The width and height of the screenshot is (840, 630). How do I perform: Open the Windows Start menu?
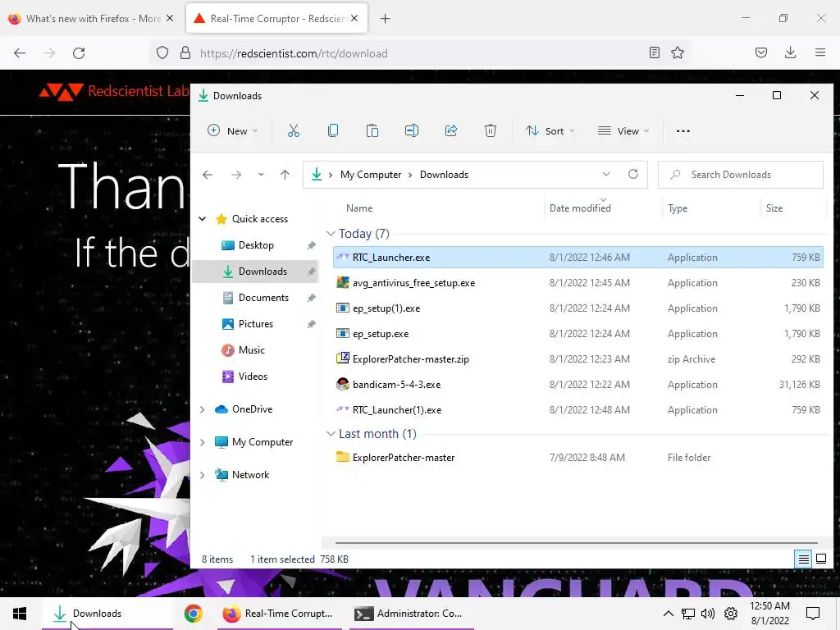click(x=20, y=614)
